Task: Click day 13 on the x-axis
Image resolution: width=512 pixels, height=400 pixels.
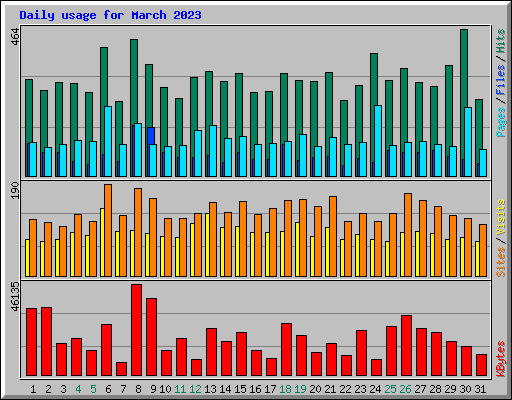Action: point(210,389)
